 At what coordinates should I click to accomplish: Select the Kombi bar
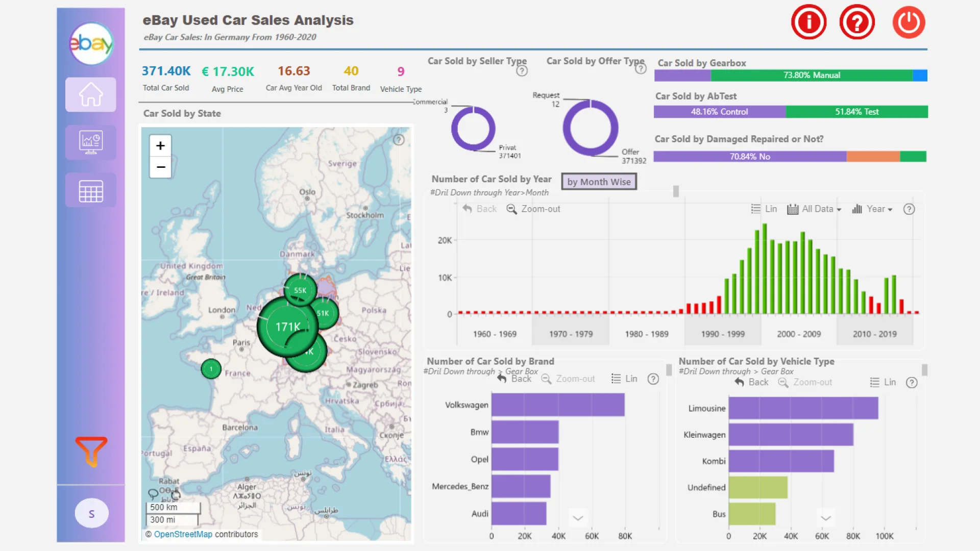(781, 461)
